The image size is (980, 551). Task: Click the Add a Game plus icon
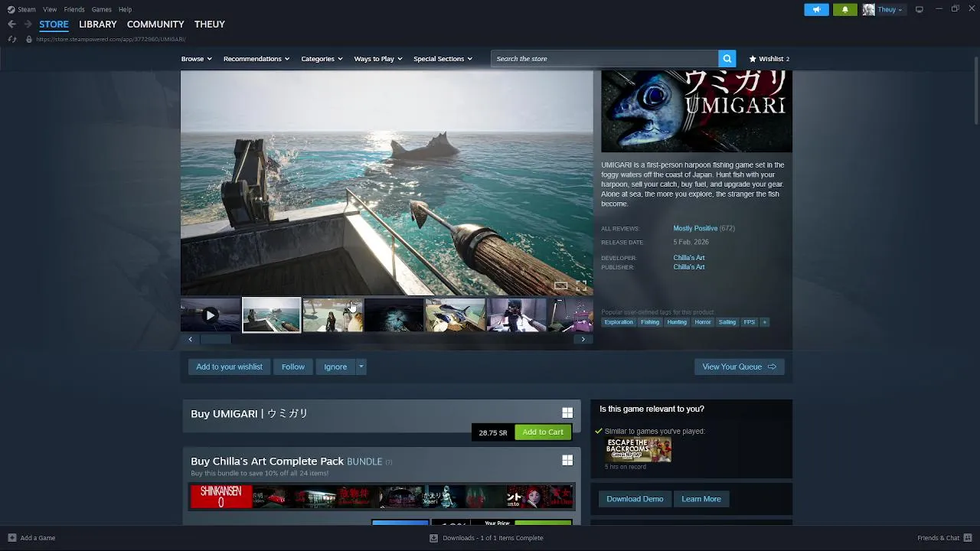(11, 538)
